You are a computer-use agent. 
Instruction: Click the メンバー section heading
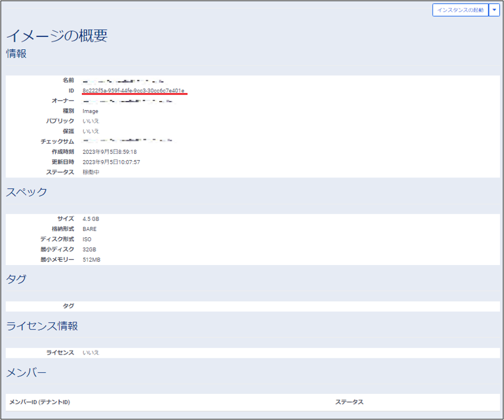[x=26, y=372]
